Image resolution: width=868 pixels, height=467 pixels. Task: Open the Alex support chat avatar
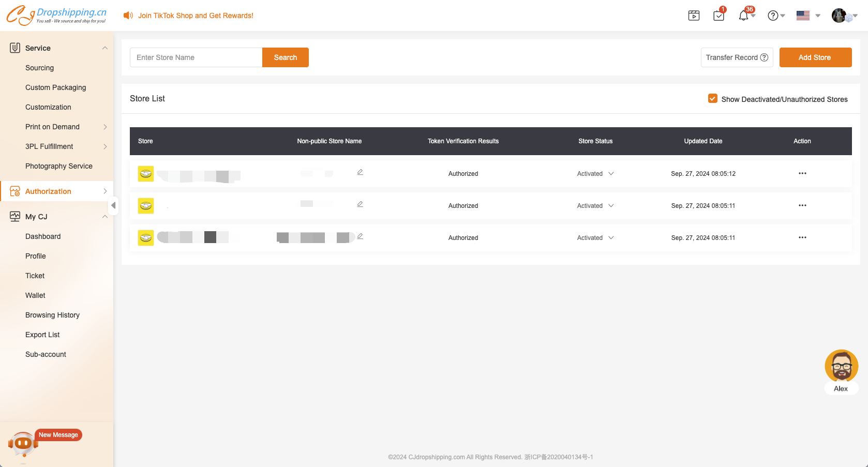[841, 366]
